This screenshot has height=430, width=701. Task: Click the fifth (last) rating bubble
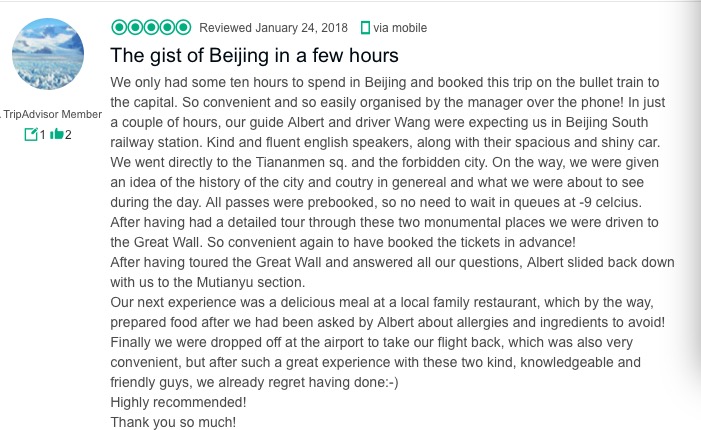pos(182,26)
